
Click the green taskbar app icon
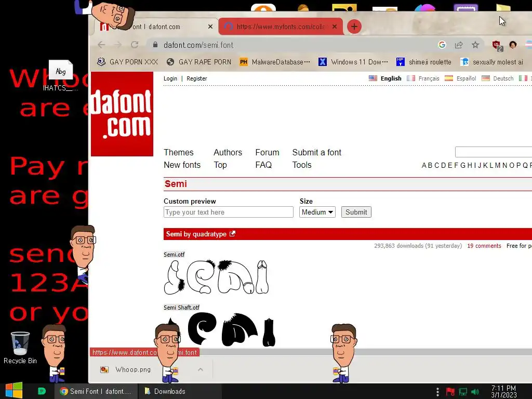[42, 391]
